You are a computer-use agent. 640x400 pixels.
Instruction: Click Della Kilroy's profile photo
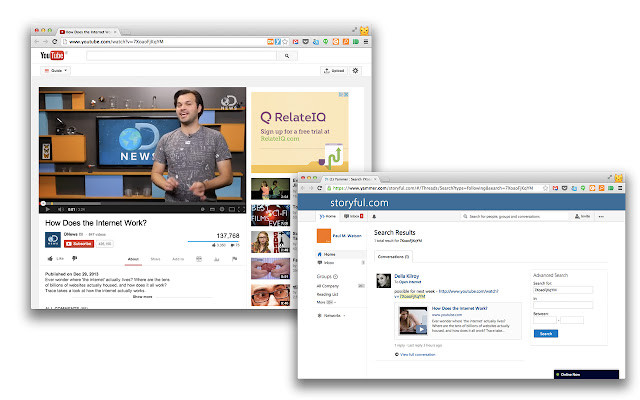(383, 281)
